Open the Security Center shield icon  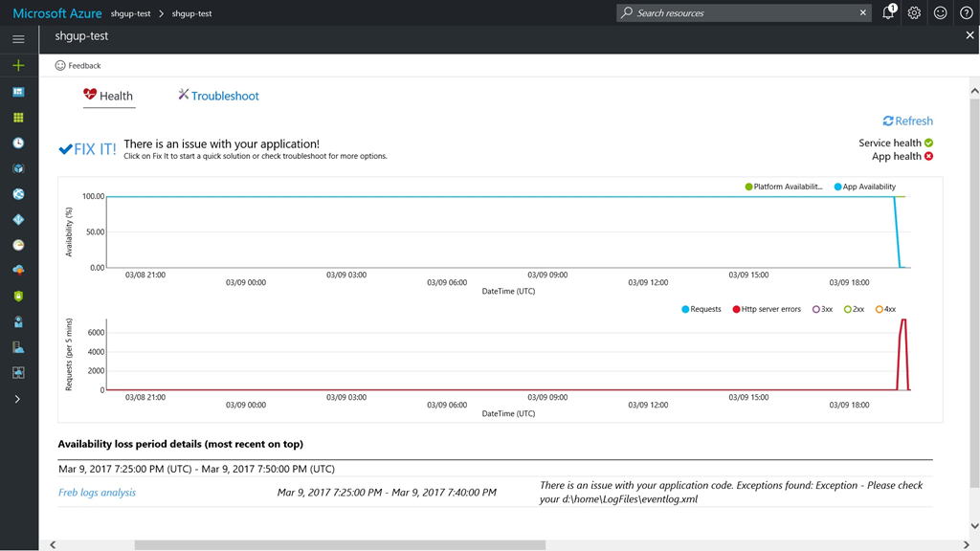point(18,297)
